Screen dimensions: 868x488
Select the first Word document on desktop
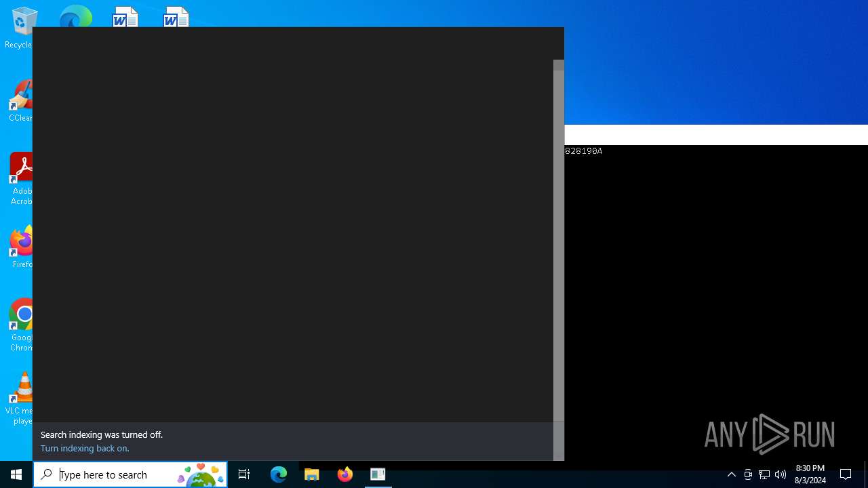tap(125, 17)
